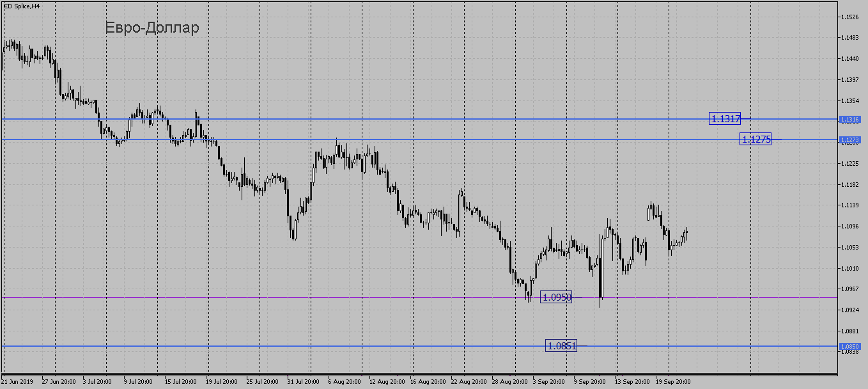Select the 1.1317 price text label

(x=725, y=118)
